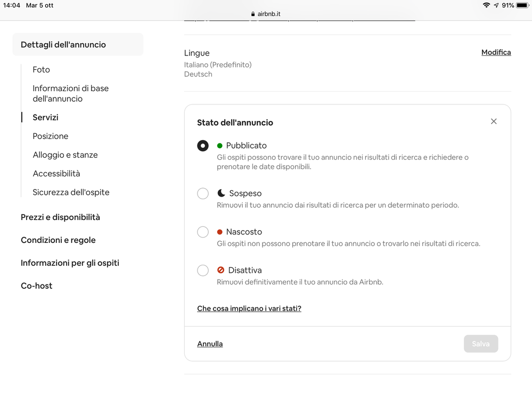Select the Pubblicato radio option
The image size is (532, 399).
click(x=203, y=145)
